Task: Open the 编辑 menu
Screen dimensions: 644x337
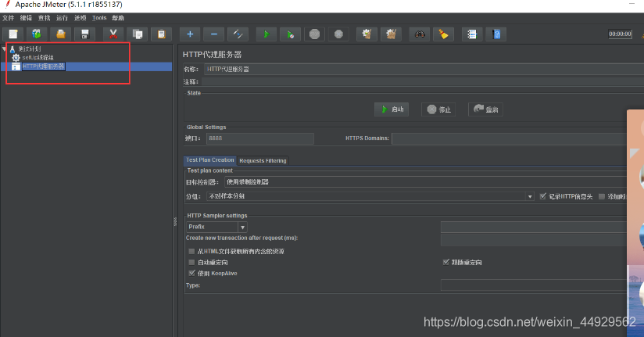Action: point(26,18)
